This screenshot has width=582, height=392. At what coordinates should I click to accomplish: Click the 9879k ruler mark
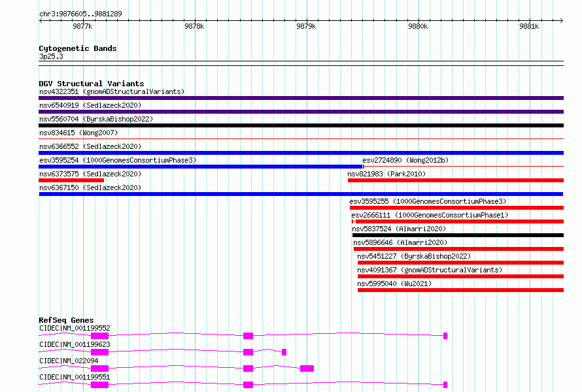tap(306, 26)
